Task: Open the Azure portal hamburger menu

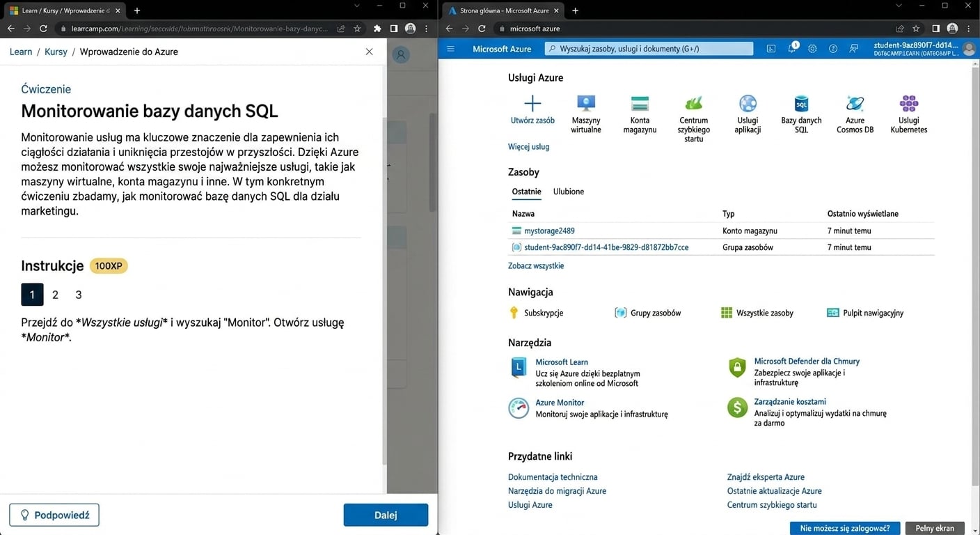Action: pyautogui.click(x=450, y=49)
